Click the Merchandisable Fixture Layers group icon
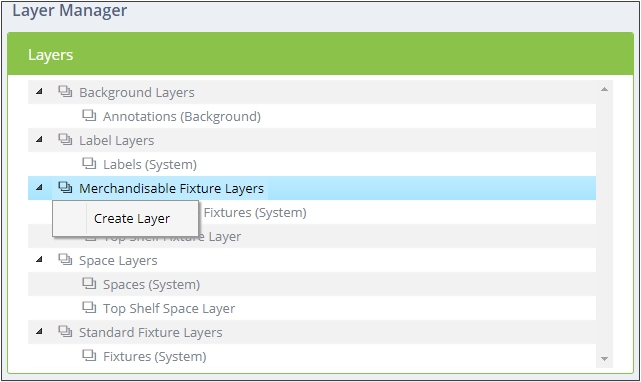The image size is (641, 382). tap(65, 187)
